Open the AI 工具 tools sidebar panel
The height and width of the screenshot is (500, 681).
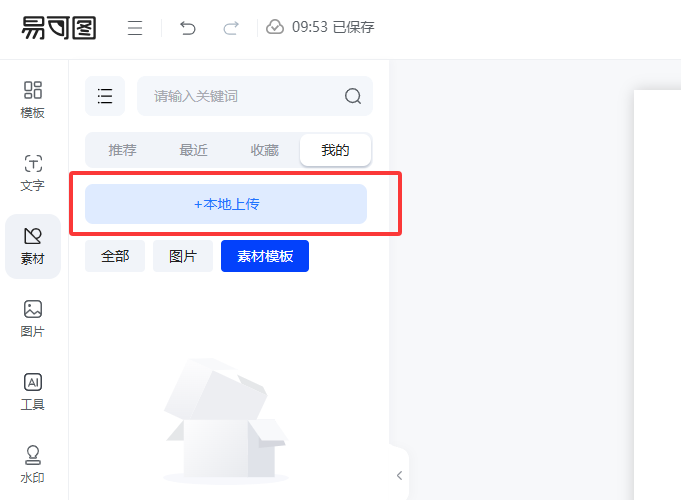click(x=33, y=391)
